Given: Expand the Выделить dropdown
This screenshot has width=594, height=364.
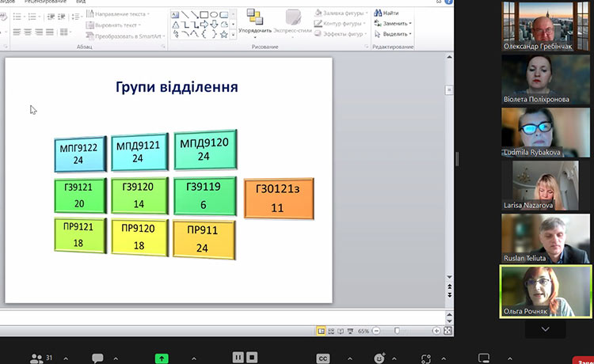Looking at the screenshot, I should coord(409,34).
